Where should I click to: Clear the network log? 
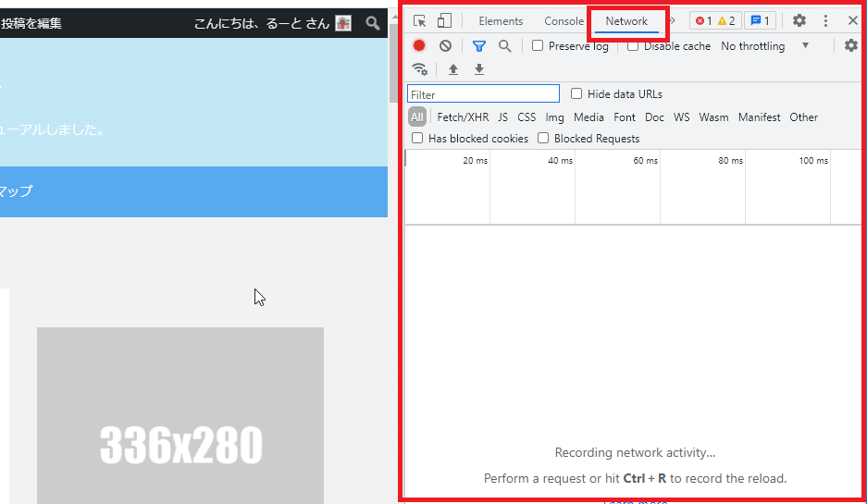tap(445, 45)
